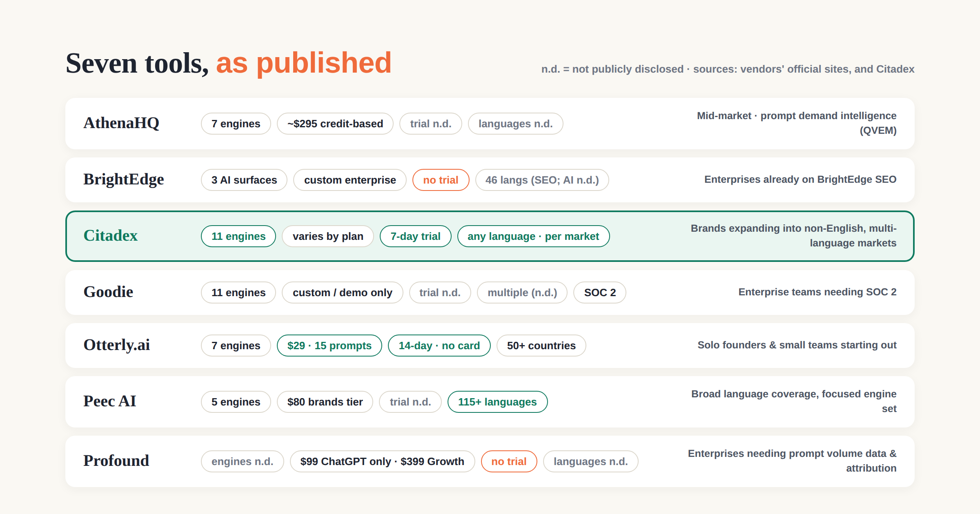The height and width of the screenshot is (514, 980).
Task: Click the Otterly.ai tool name
Action: pyautogui.click(x=117, y=345)
